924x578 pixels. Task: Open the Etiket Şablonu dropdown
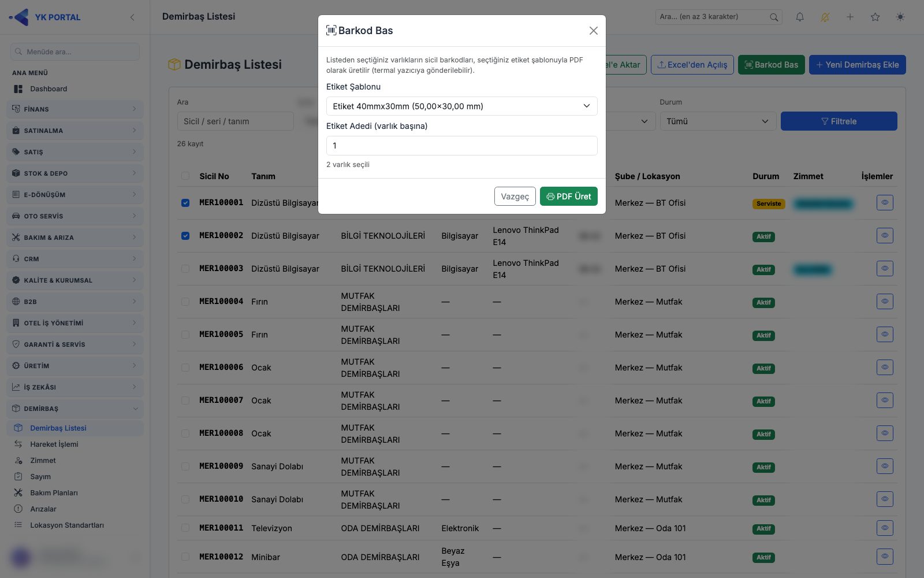[x=461, y=106]
